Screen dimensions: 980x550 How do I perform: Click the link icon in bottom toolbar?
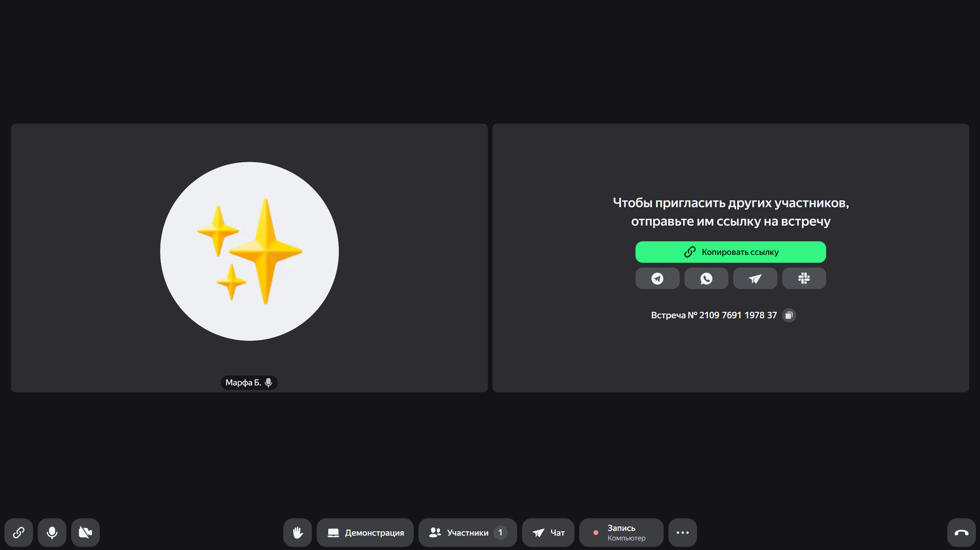19,532
